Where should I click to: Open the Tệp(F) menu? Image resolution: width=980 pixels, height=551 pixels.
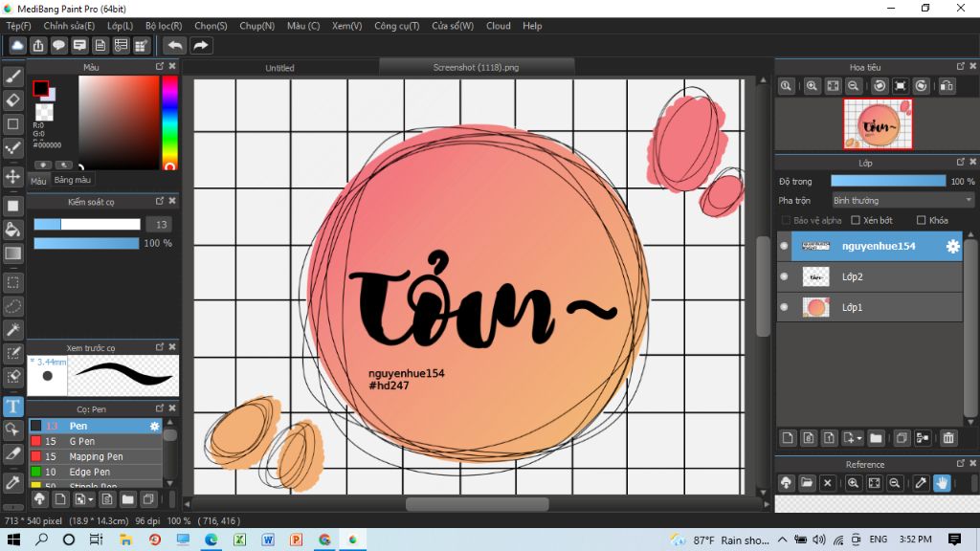click(x=19, y=26)
